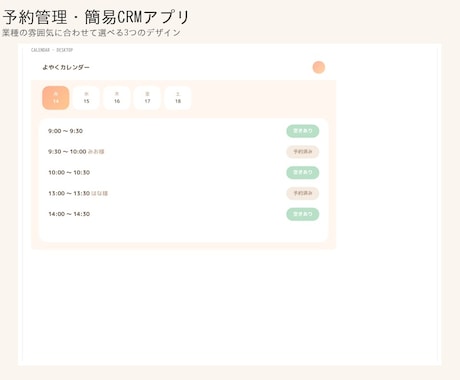Click the orange profile avatar circle
This screenshot has width=460, height=380.
tap(319, 67)
